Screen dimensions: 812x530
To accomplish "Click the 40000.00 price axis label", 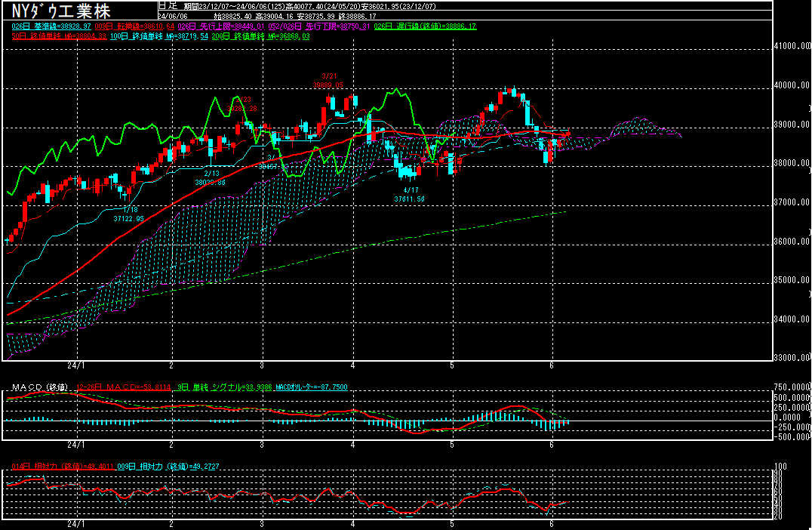I will pyautogui.click(x=792, y=85).
